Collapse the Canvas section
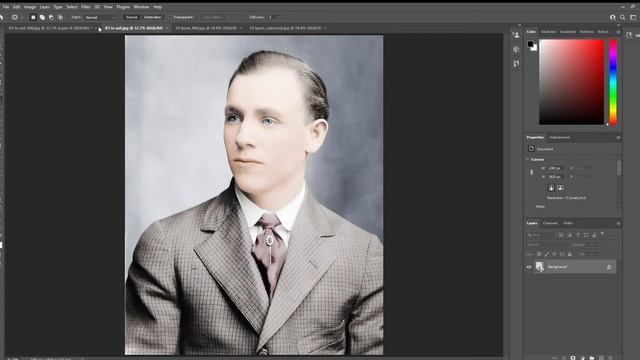The height and width of the screenshot is (360, 640). (528, 159)
